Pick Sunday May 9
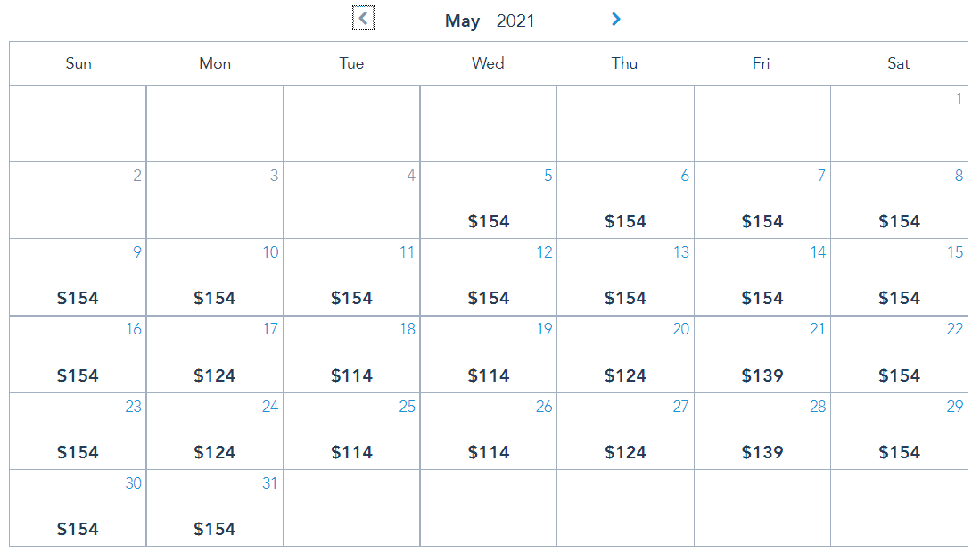Viewport: 980px width, 560px height. (78, 277)
